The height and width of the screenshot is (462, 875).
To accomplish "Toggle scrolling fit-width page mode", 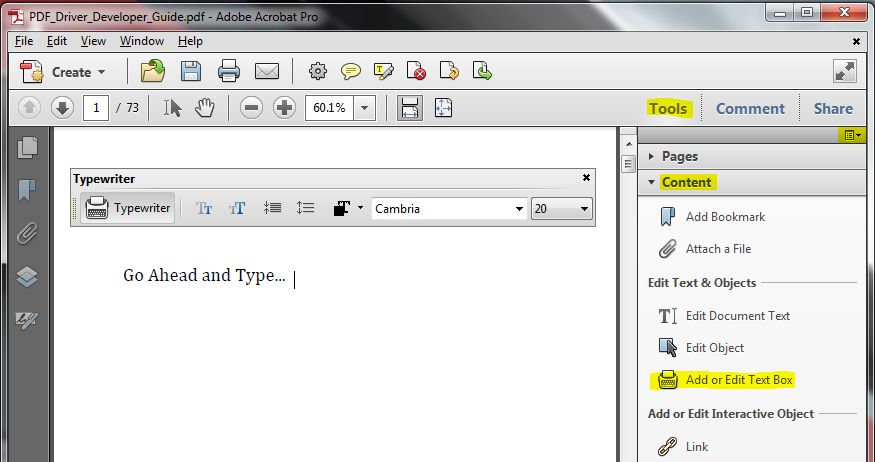I will pyautogui.click(x=410, y=108).
